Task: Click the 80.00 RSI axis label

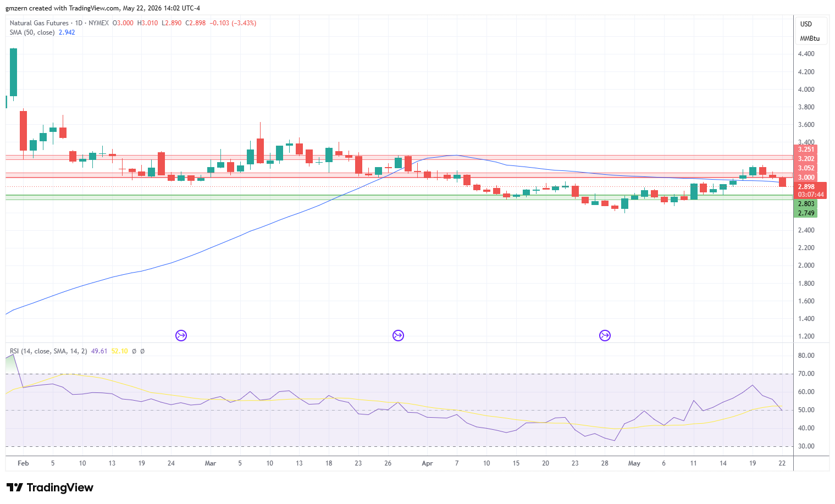Action: coord(806,356)
